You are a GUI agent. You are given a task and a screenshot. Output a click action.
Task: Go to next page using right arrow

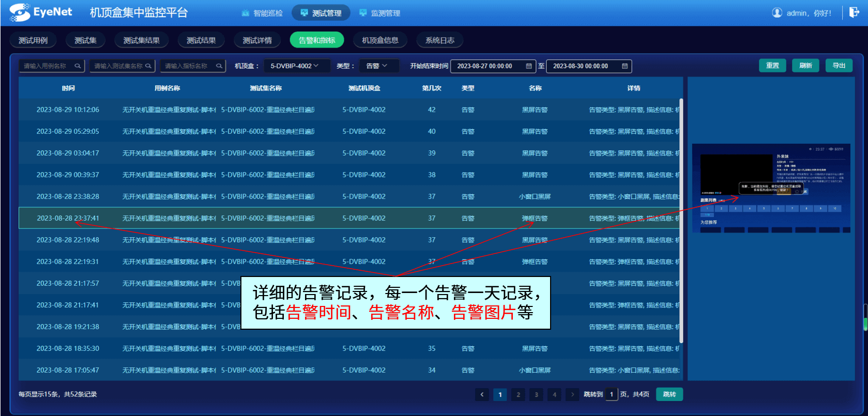click(x=572, y=395)
